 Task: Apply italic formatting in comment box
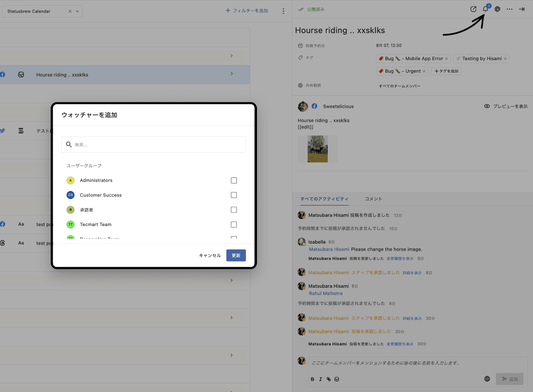point(320,379)
